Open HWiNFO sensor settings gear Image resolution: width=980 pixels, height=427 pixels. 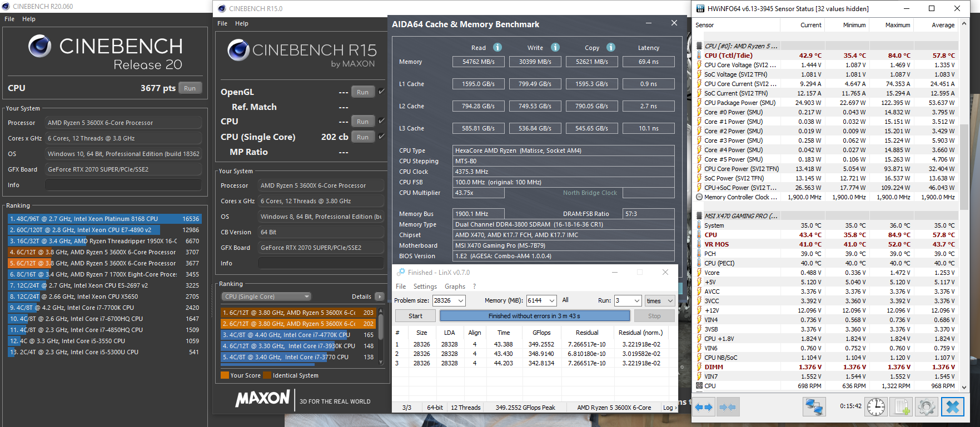(x=926, y=407)
